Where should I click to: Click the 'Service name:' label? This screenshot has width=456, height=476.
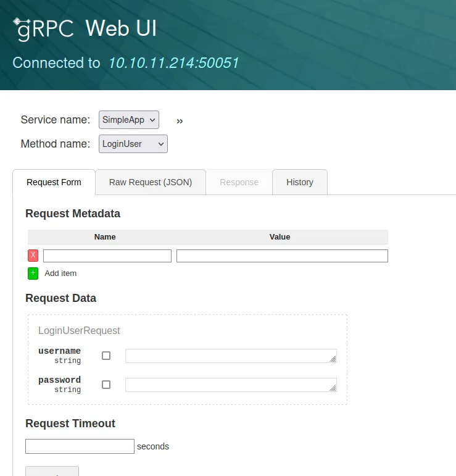pyautogui.click(x=56, y=120)
